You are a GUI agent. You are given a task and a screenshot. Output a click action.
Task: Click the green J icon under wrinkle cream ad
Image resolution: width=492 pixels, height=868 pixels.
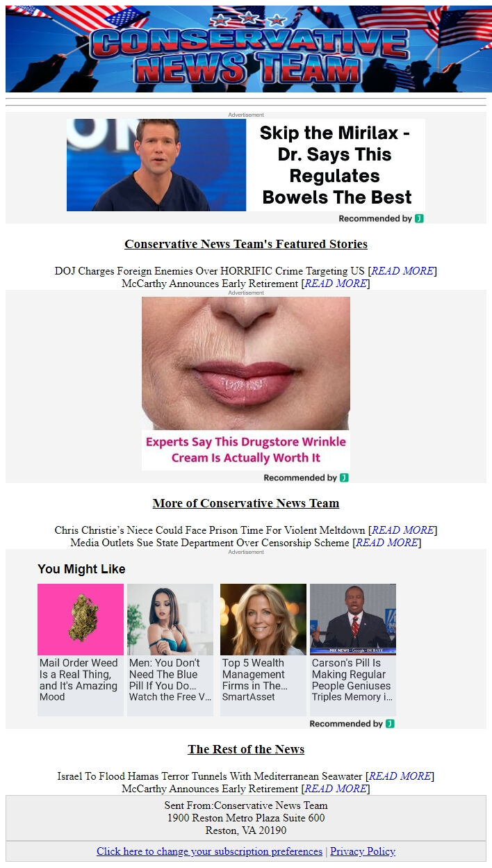[344, 477]
